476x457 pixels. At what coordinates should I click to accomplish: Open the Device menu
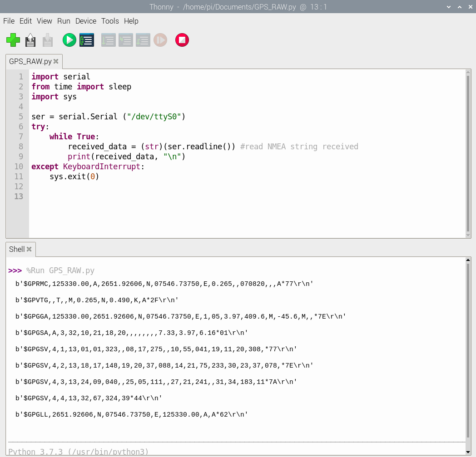pyautogui.click(x=86, y=21)
